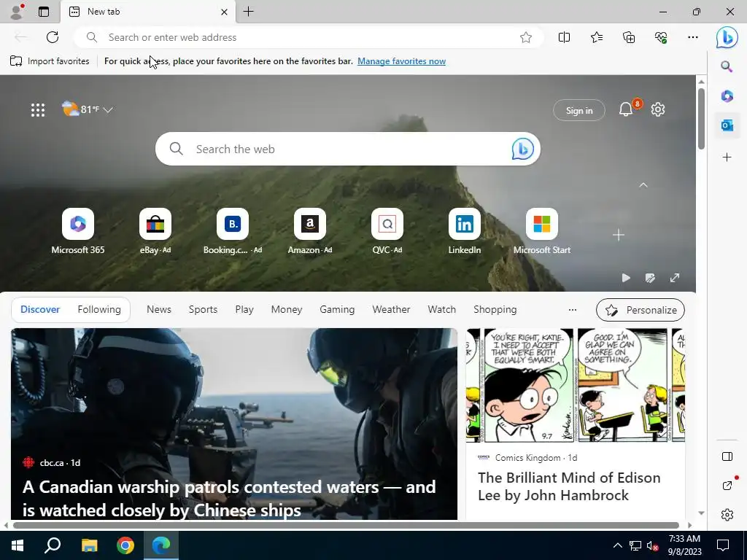Open split screen icon
Image resolution: width=747 pixels, height=560 pixels.
tap(564, 37)
